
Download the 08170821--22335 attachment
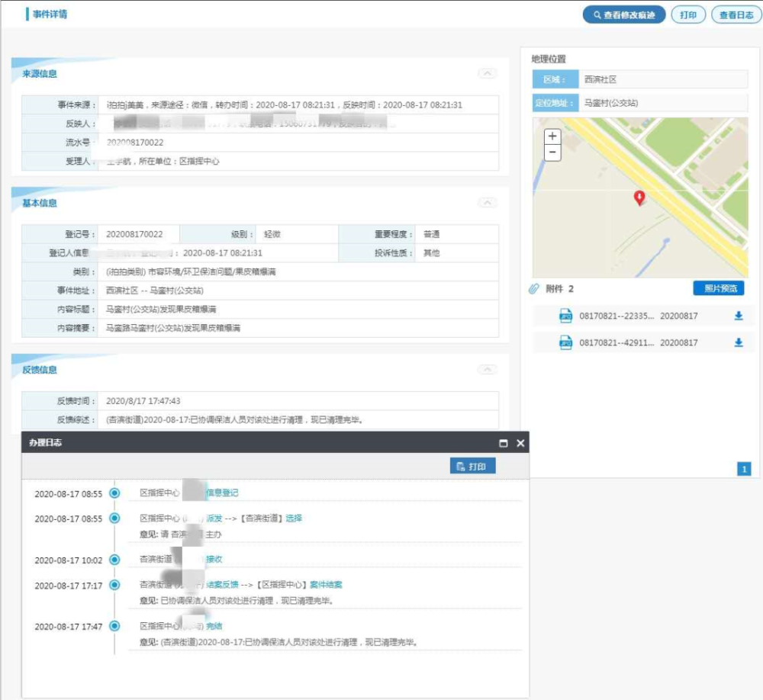point(738,316)
